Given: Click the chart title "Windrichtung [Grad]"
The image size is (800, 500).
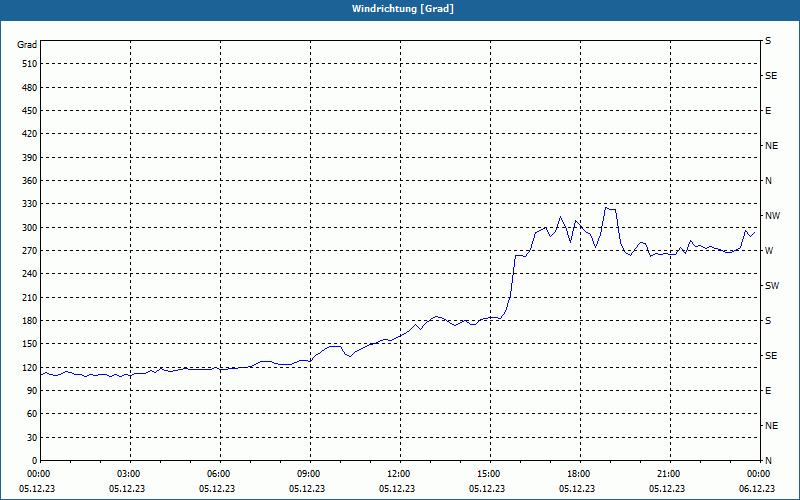Looking at the screenshot, I should (403, 9).
